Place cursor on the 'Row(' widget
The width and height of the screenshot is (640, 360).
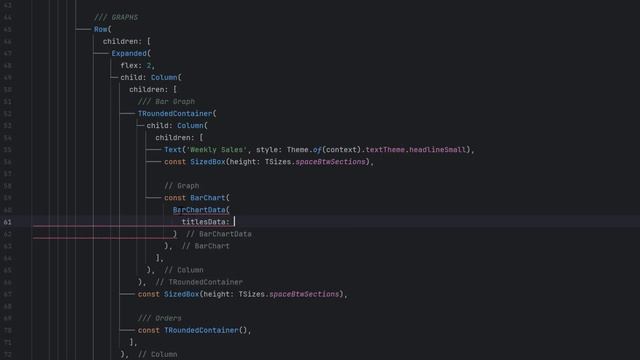pos(102,29)
